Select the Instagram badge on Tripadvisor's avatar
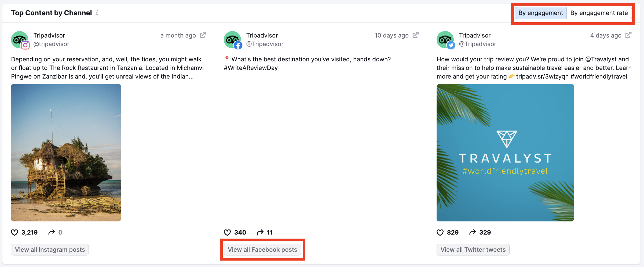Screen dimensions: 644x267 [x=25, y=45]
